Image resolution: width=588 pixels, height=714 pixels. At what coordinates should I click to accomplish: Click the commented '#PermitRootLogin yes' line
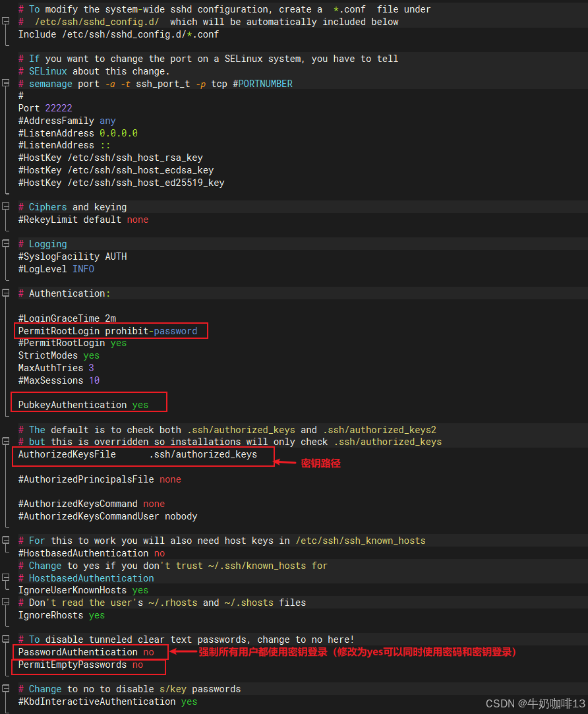click(73, 343)
